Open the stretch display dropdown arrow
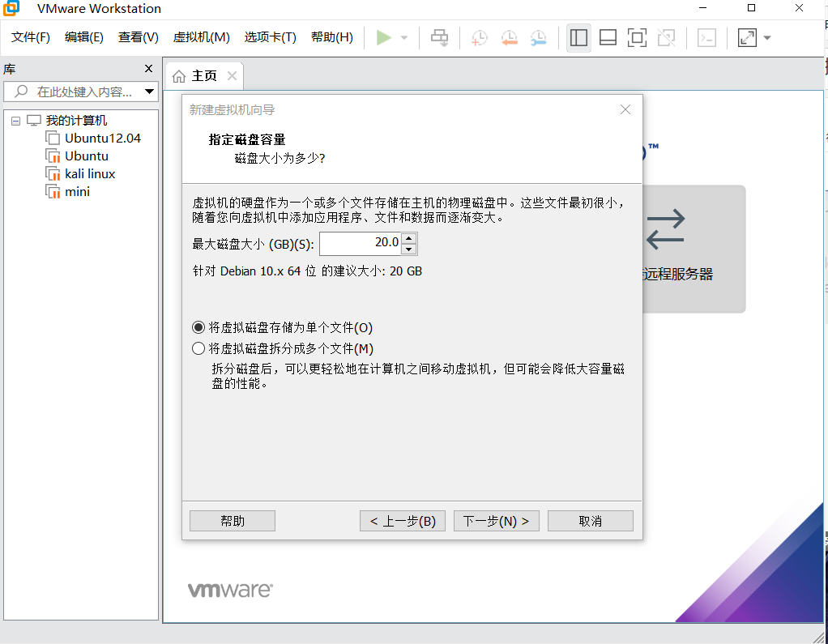 click(x=767, y=38)
